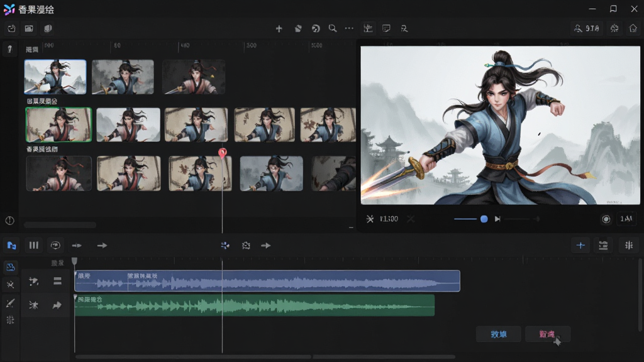Click the comment bubble icon in top toolbar
The height and width of the screenshot is (362, 644).
click(x=386, y=28)
